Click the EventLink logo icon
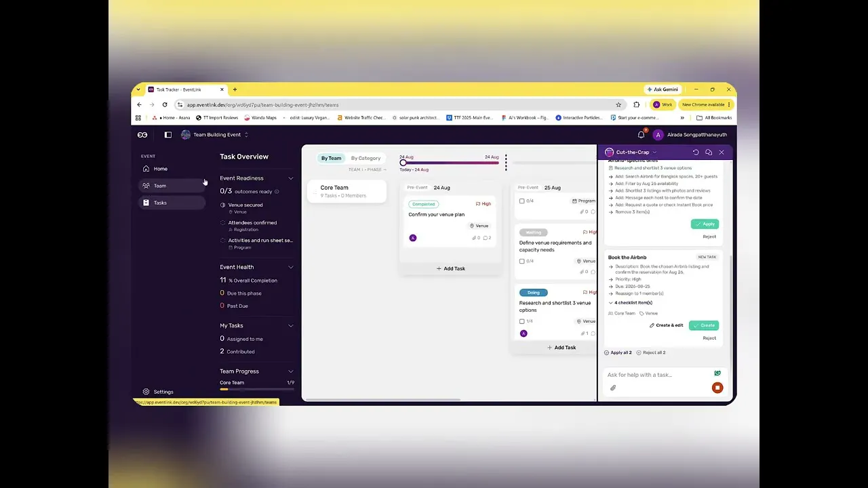The width and height of the screenshot is (868, 488). (142, 135)
